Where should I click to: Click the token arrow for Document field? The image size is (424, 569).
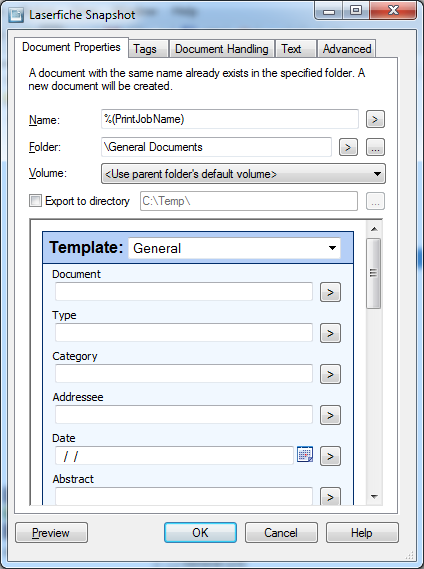coord(330,292)
